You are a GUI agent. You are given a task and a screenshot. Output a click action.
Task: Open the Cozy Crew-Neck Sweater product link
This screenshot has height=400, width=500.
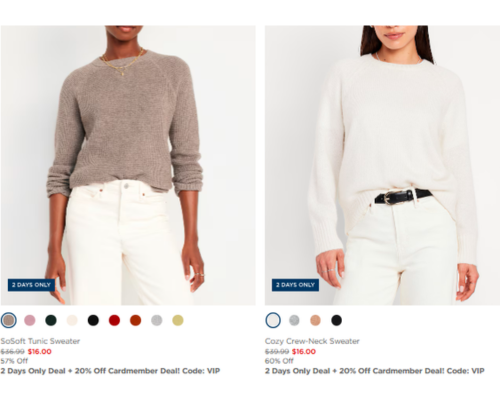(x=312, y=341)
